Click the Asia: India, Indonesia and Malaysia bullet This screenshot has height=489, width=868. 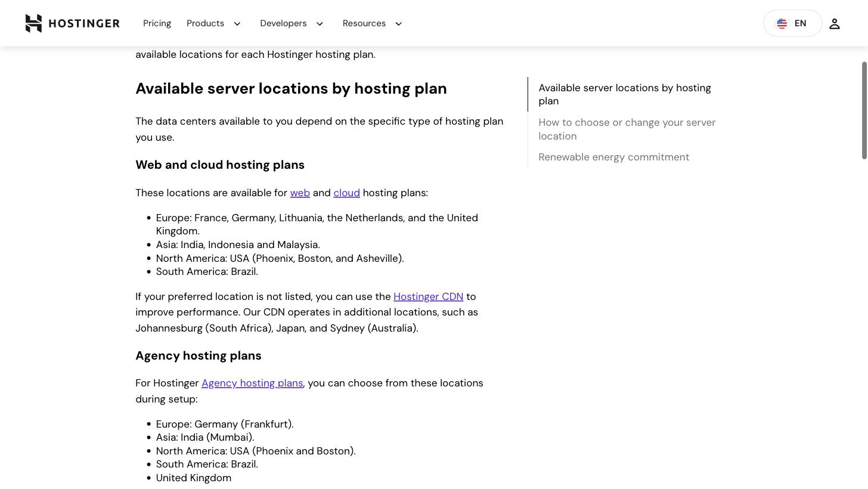238,244
